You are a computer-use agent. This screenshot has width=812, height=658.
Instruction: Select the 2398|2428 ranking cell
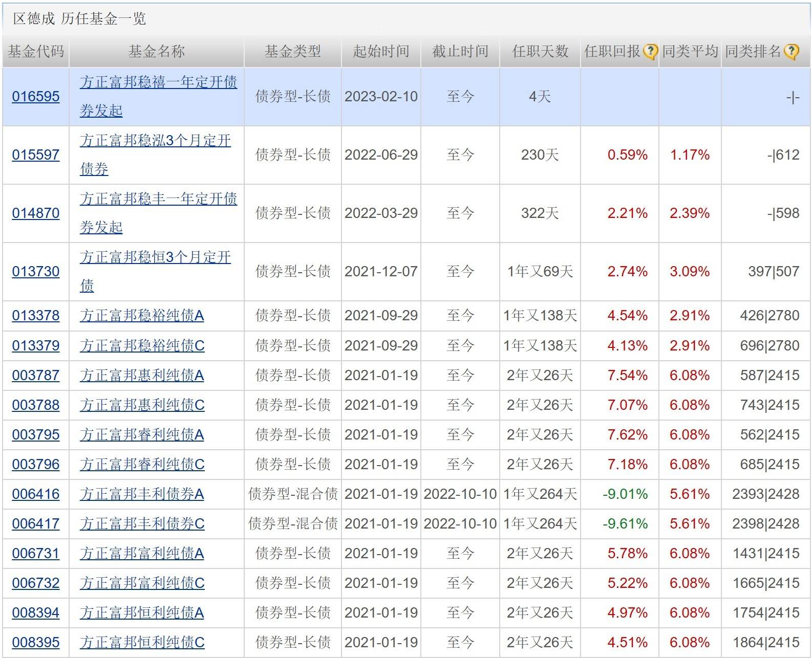[x=766, y=524]
